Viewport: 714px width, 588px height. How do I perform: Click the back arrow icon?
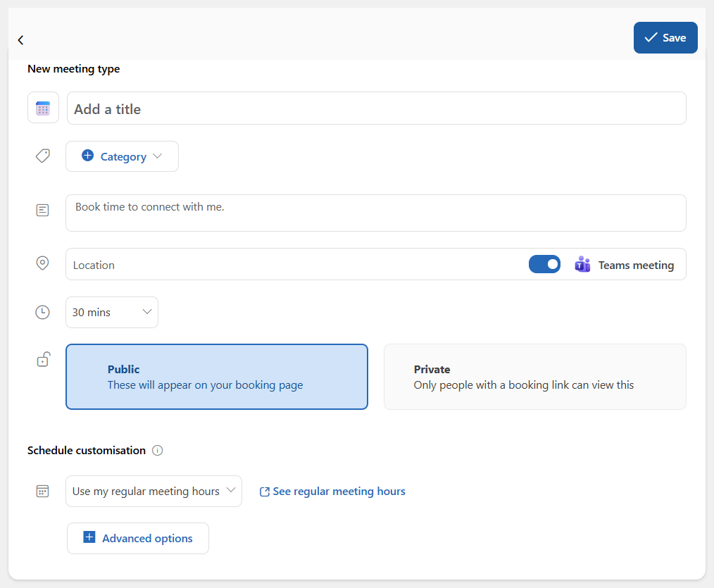pyautogui.click(x=20, y=40)
